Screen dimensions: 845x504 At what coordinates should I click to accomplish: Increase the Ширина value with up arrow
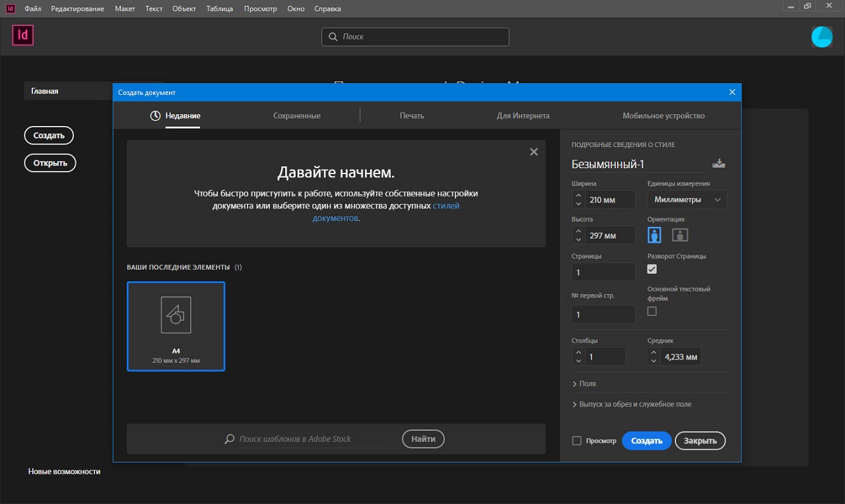578,196
